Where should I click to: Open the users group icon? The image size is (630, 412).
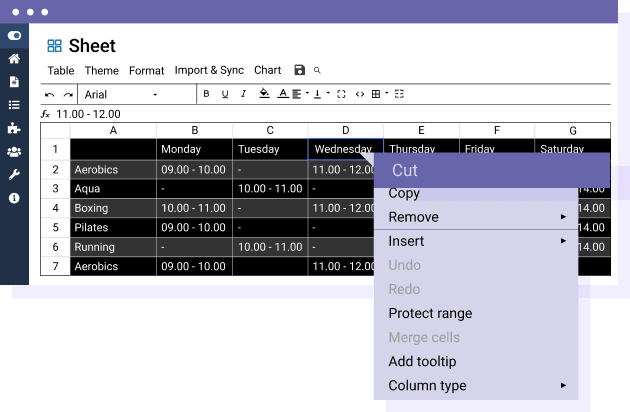tap(14, 151)
